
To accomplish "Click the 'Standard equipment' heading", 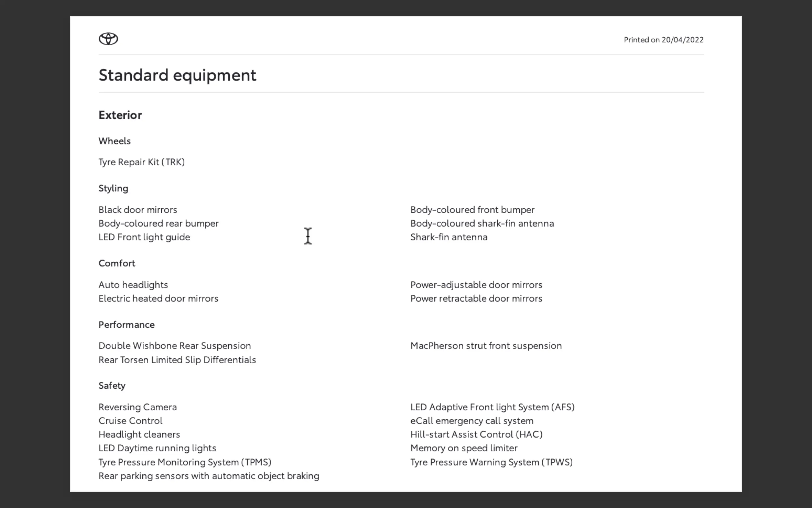I will 178,76.
